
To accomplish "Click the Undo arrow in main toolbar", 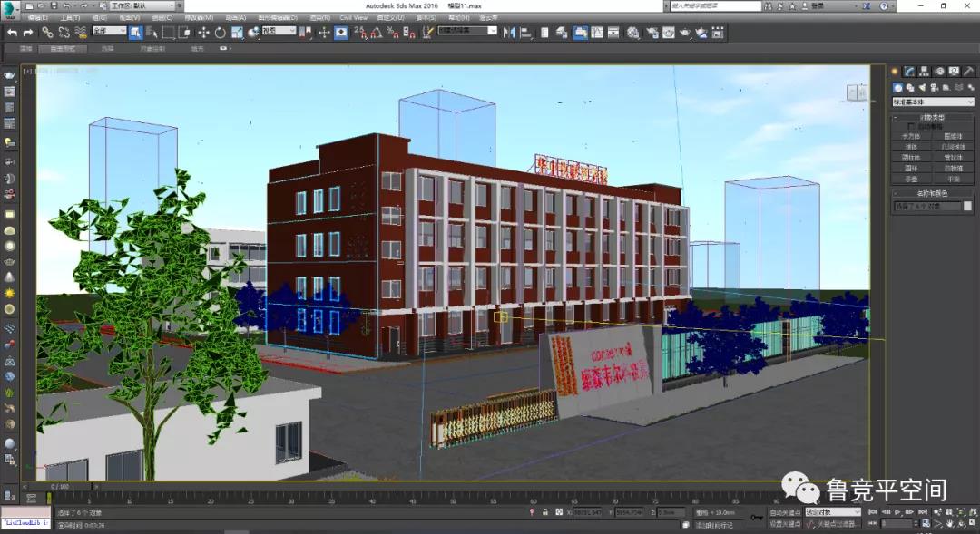I will point(12,33).
